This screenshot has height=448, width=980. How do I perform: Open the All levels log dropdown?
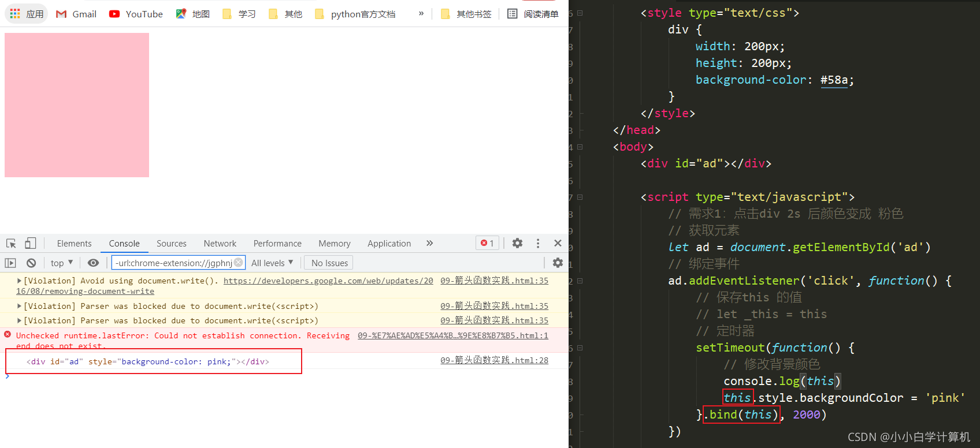272,263
